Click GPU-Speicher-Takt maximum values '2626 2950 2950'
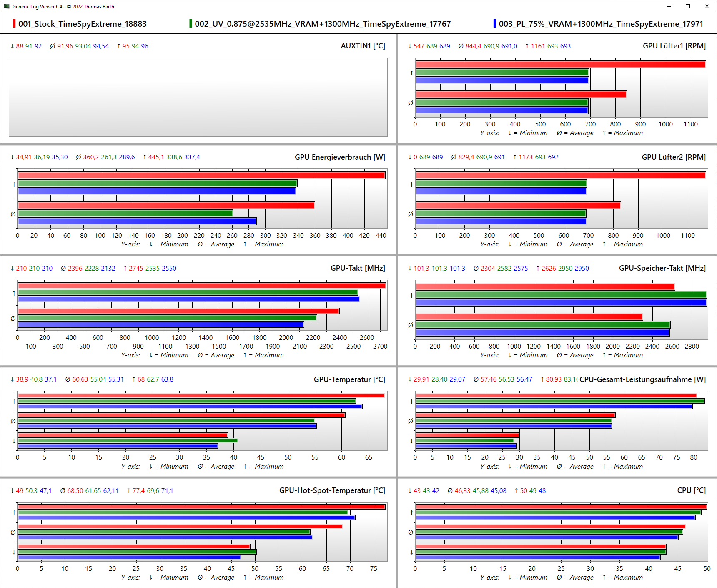The height and width of the screenshot is (588, 717). (x=565, y=269)
